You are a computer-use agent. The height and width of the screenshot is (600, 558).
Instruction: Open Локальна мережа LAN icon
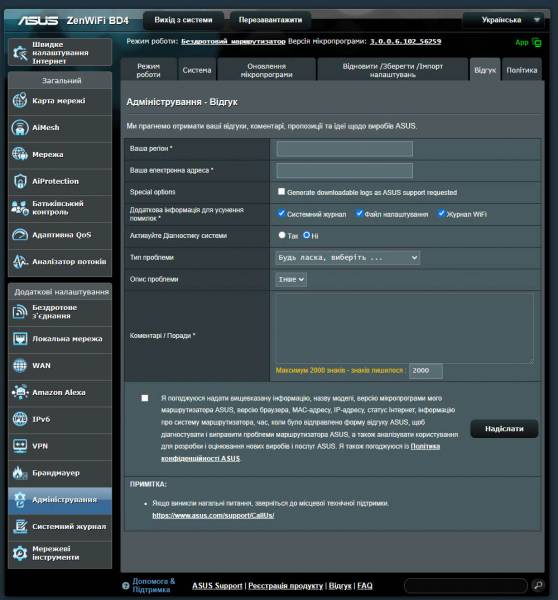(20, 339)
